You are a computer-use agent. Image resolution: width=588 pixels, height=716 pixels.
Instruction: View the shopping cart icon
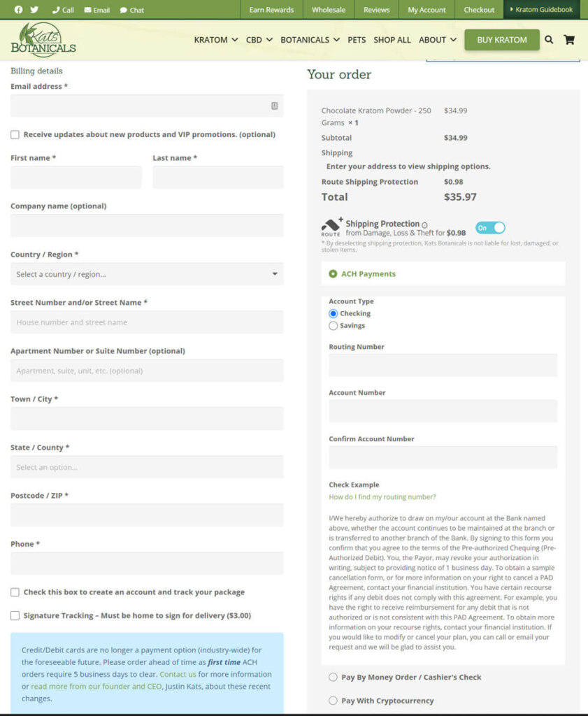[569, 40]
